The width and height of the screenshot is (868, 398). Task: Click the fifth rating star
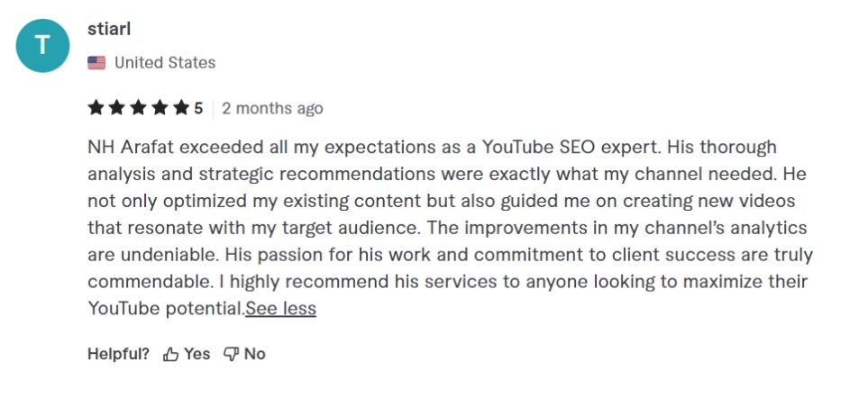[181, 109]
